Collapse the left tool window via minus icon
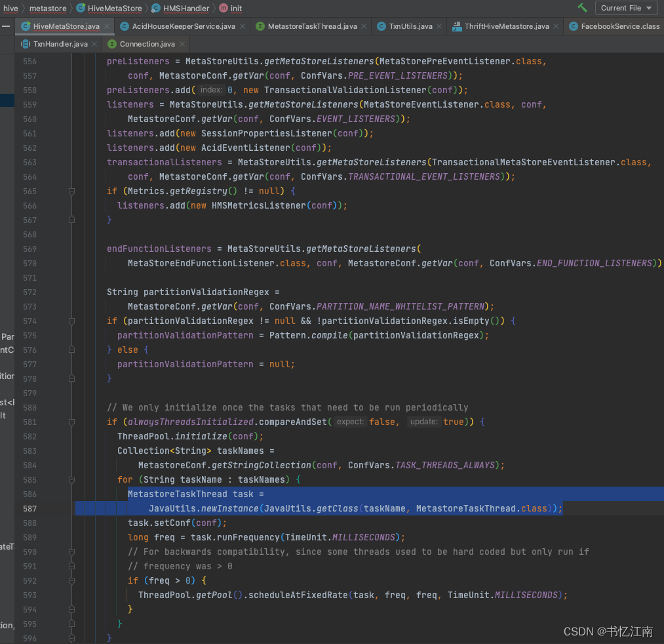664x644 pixels. [6, 26]
